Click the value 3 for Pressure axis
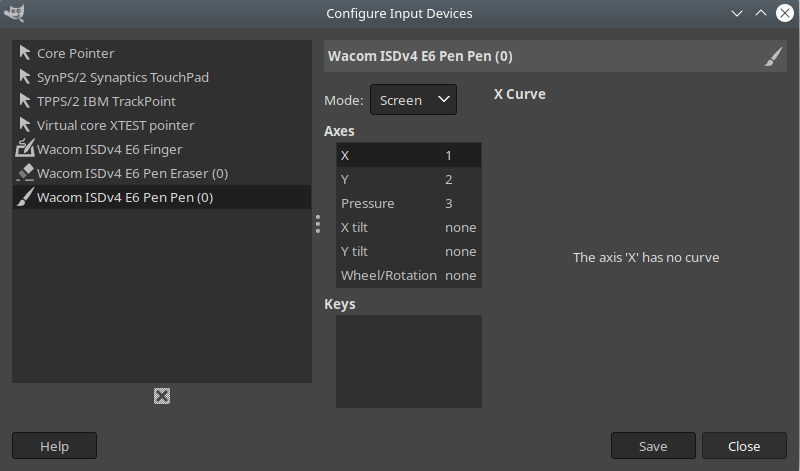The image size is (800, 471). tap(448, 203)
